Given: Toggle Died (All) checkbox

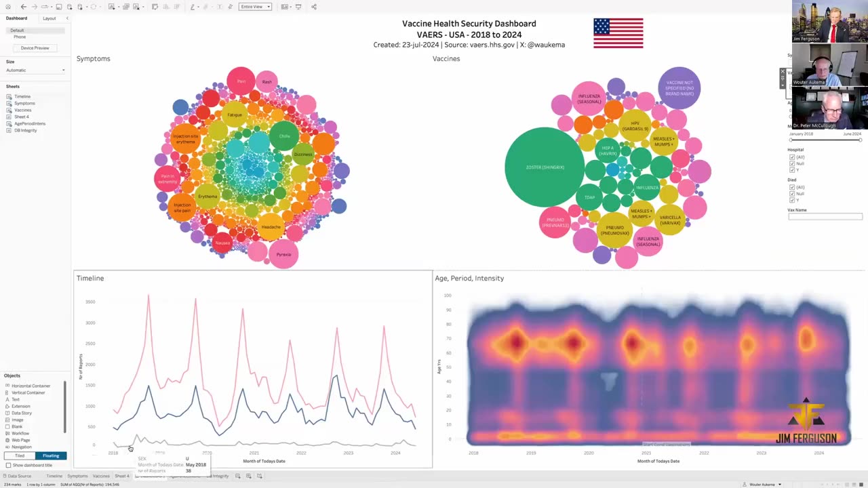Looking at the screenshot, I should click(792, 187).
